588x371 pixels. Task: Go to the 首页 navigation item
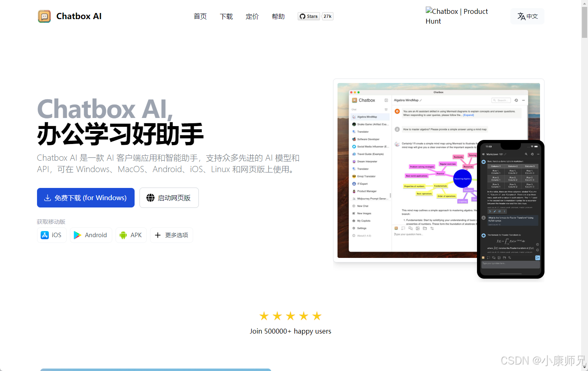pos(200,16)
